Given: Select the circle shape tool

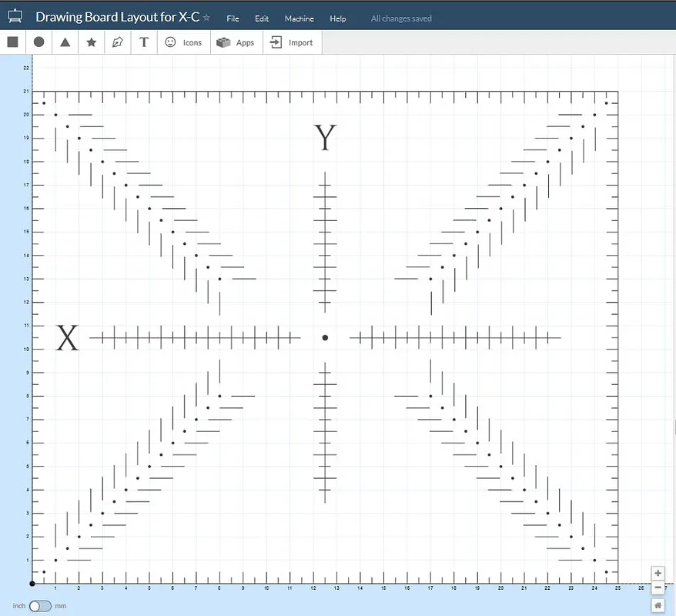Looking at the screenshot, I should (x=39, y=42).
